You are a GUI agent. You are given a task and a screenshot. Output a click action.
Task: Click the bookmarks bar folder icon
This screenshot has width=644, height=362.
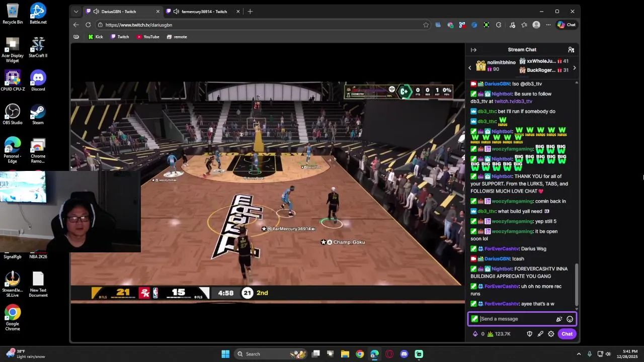pyautogui.click(x=76, y=37)
